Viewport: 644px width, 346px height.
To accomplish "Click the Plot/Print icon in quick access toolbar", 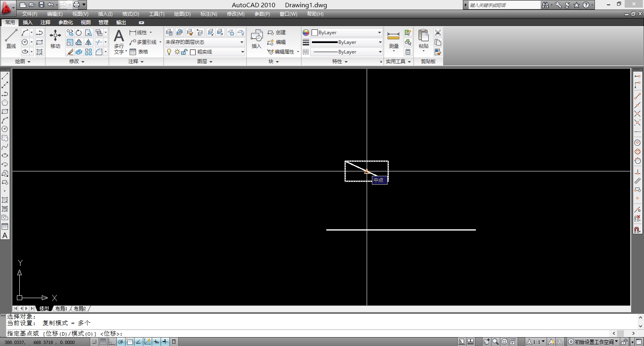I will pyautogui.click(x=76, y=5).
